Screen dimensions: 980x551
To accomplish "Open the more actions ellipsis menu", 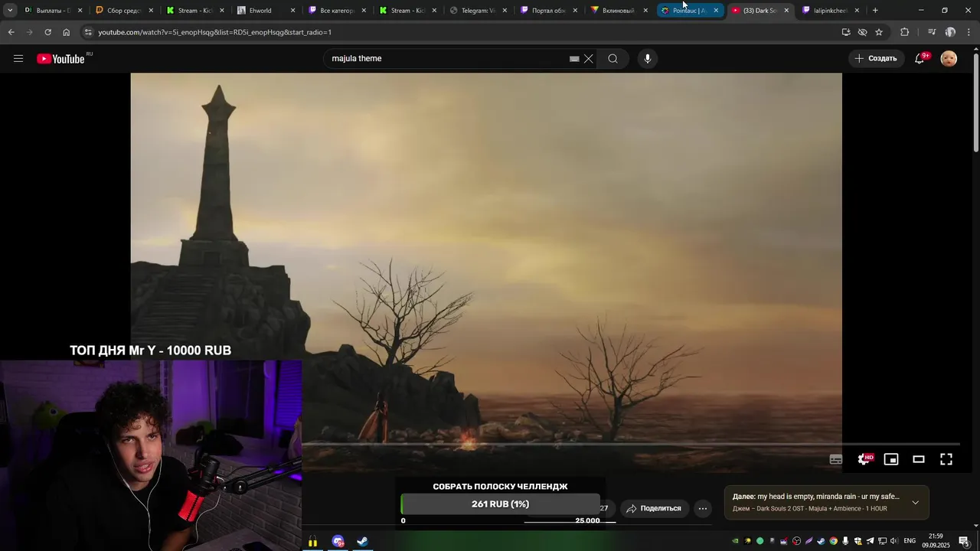I will pos(703,508).
